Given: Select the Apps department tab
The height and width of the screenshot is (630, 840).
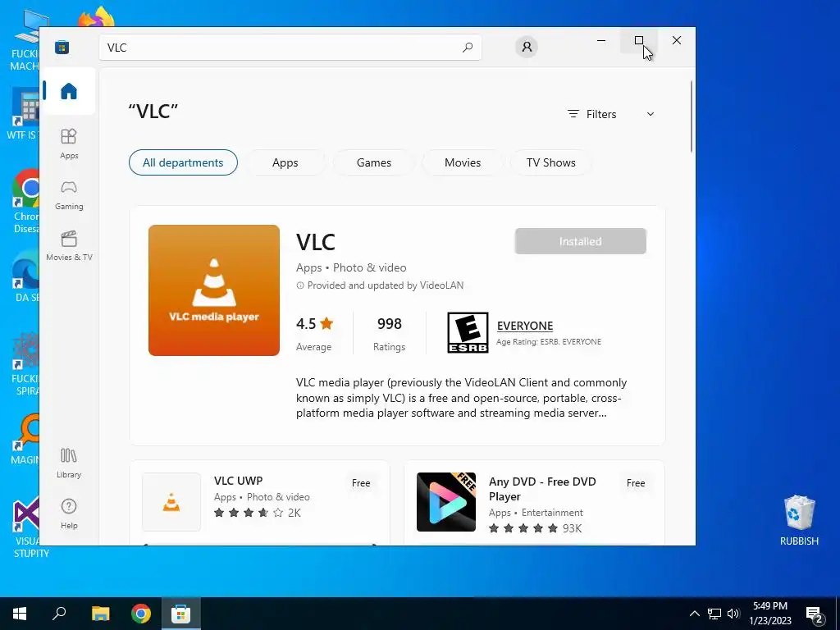Looking at the screenshot, I should click(x=285, y=162).
